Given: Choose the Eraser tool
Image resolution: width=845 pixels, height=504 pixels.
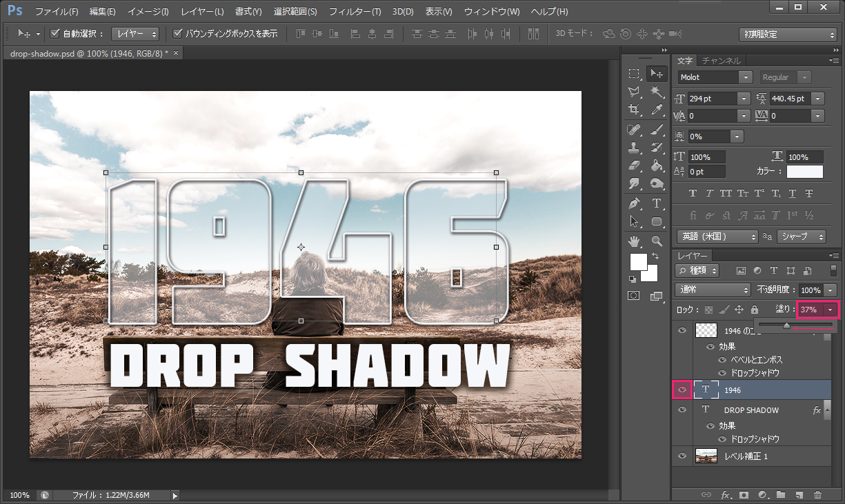Looking at the screenshot, I should click(x=633, y=165).
